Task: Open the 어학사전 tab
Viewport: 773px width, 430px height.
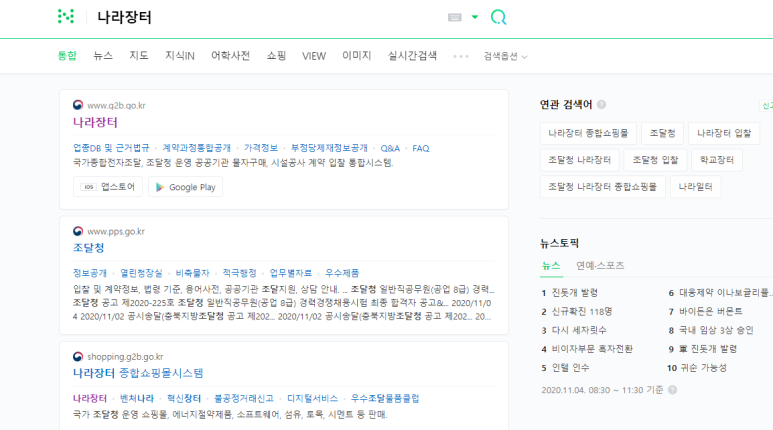Action: (x=230, y=56)
